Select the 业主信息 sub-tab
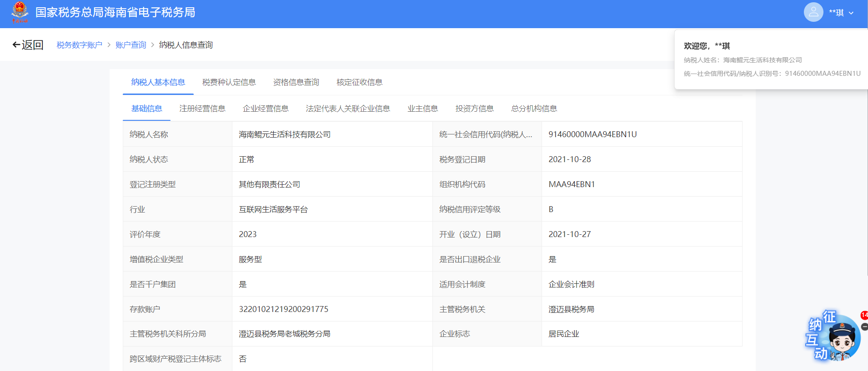Viewport: 868px width, 371px height. coord(422,109)
